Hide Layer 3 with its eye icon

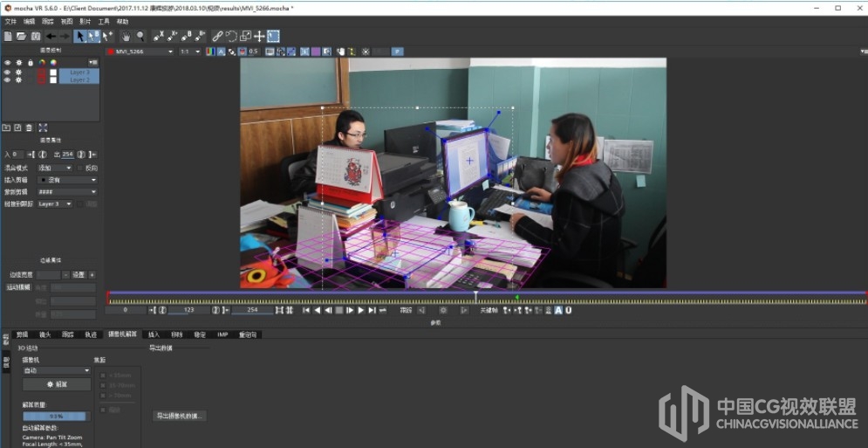tap(7, 72)
